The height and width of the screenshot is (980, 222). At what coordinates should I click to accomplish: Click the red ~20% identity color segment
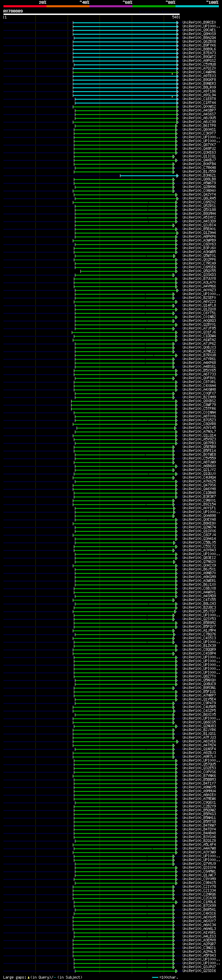[x=25, y=6]
